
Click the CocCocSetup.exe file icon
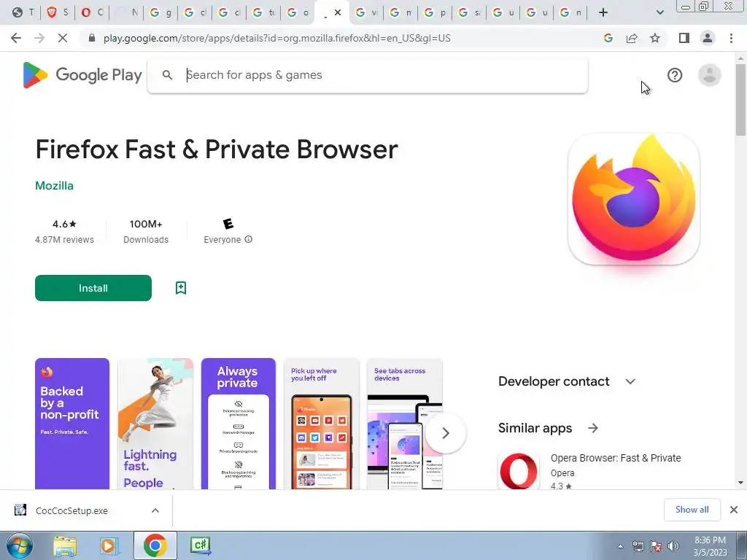tap(20, 510)
